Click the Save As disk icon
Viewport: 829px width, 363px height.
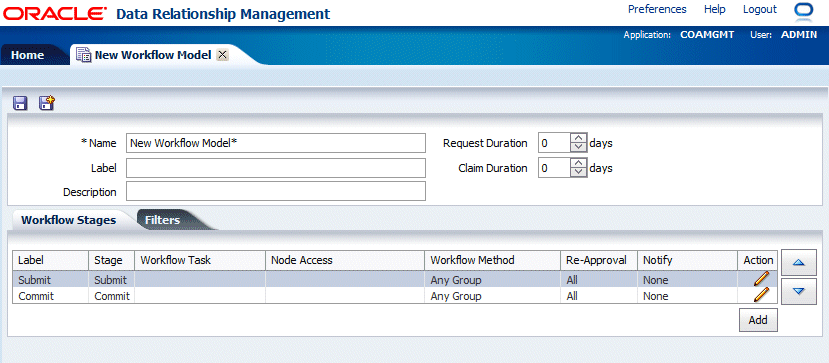coord(47,103)
